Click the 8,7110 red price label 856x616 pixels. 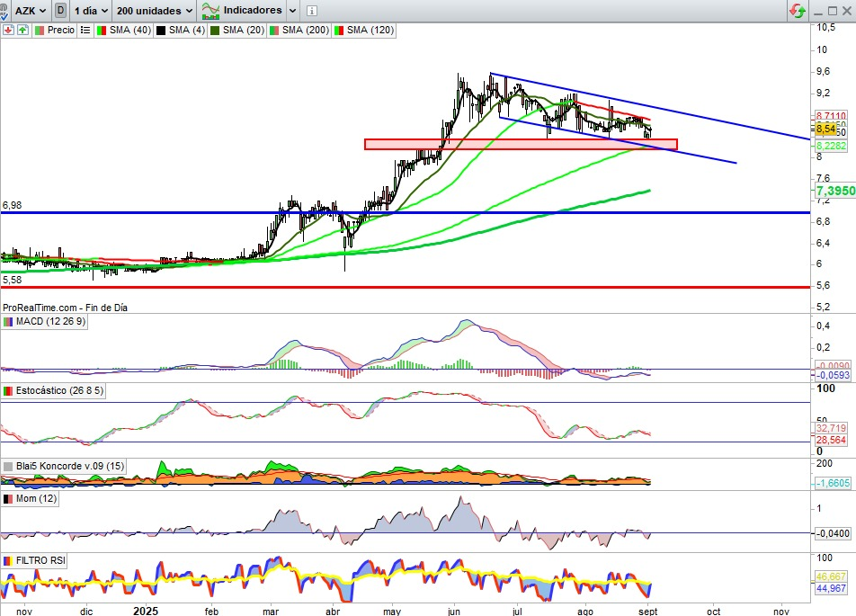[x=831, y=116]
